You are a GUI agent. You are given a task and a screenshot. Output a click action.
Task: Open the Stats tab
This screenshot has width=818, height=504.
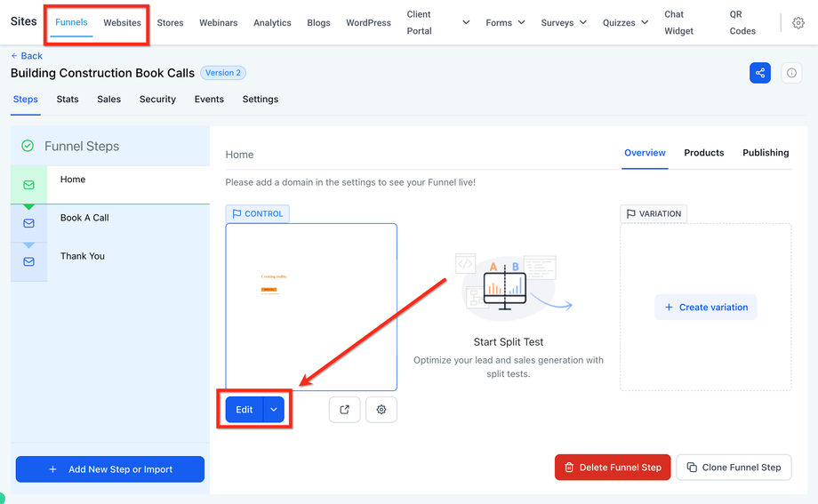(68, 100)
